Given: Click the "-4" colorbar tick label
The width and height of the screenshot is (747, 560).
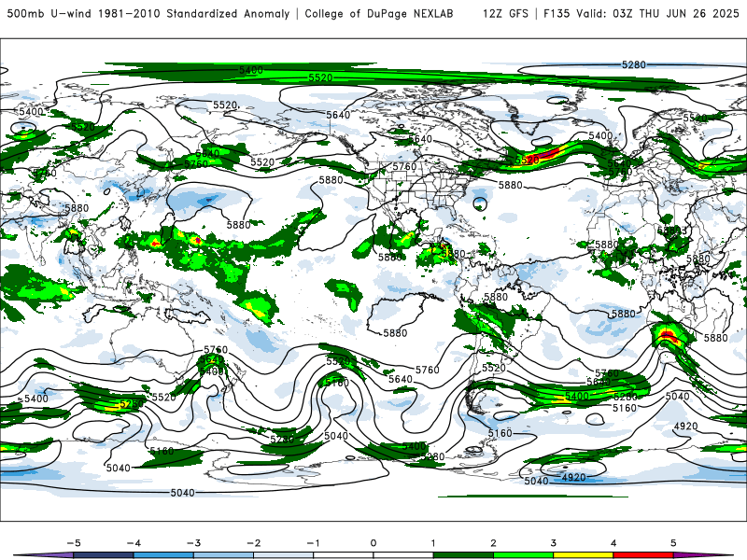Looking at the screenshot, I should [134, 543].
